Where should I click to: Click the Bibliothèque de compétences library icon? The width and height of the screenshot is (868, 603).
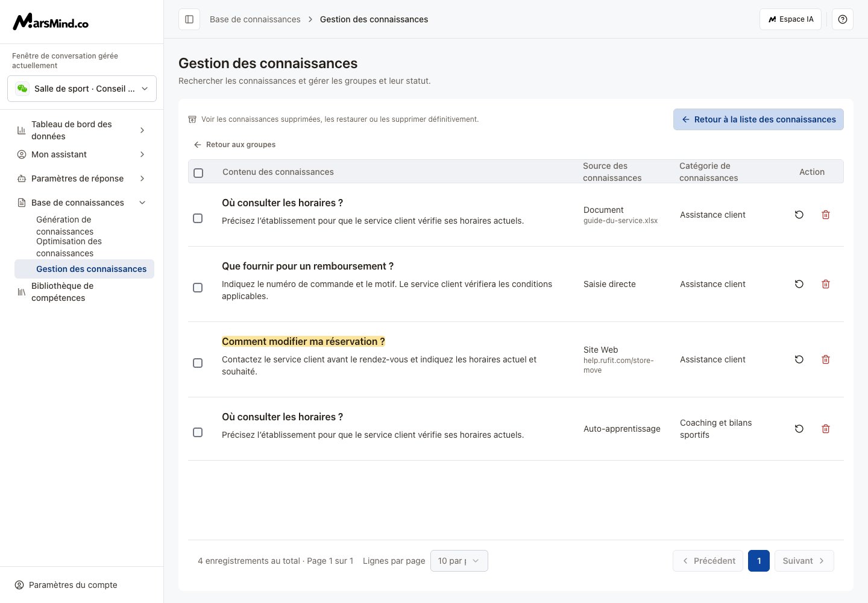[x=21, y=292]
